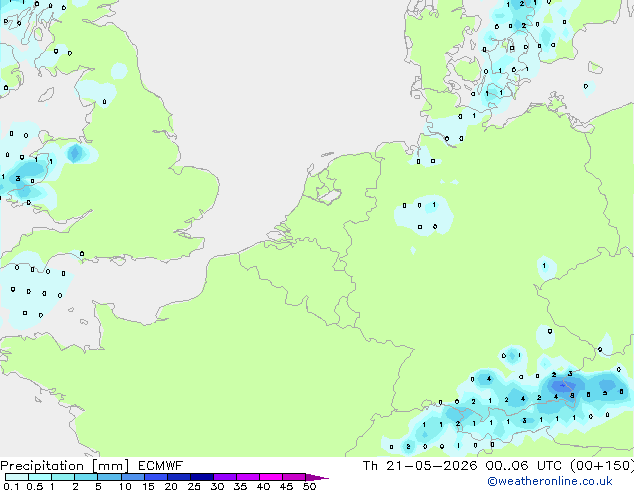Click the legend value label '35'

coord(240,486)
